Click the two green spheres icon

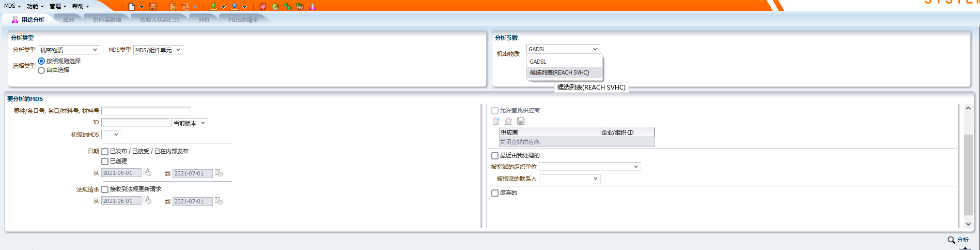pos(288,7)
